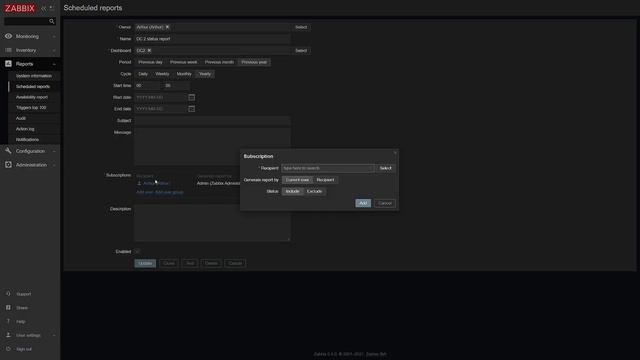640x360 pixels.
Task: Open the End date calendar picker
Action: click(191, 109)
